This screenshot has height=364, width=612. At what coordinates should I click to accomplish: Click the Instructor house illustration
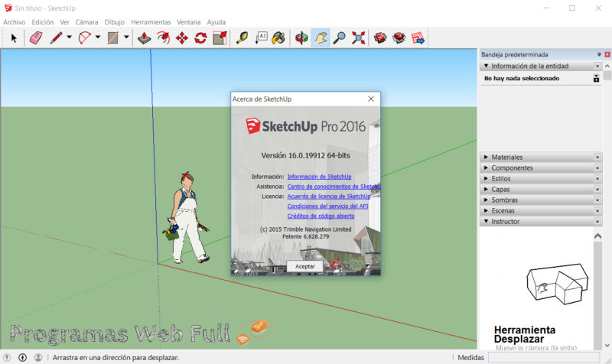click(x=557, y=284)
